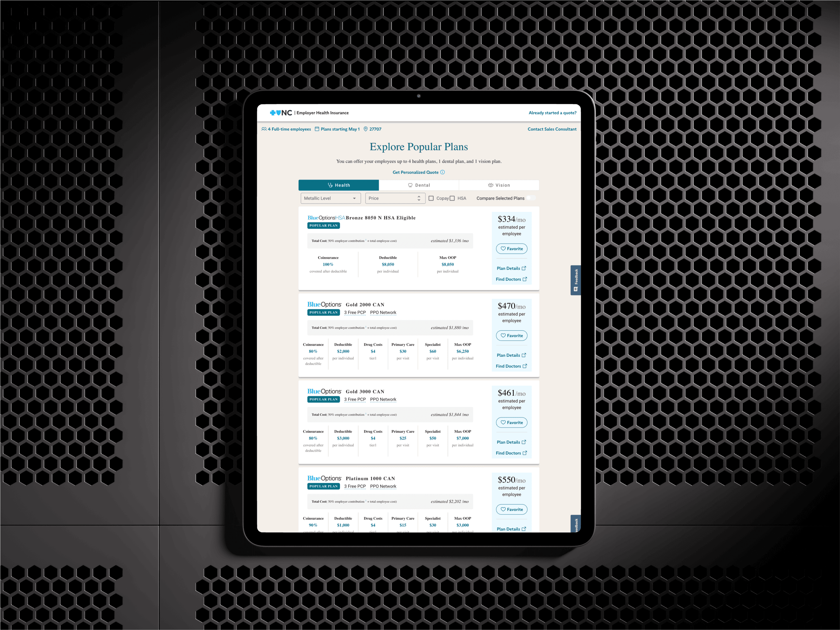Open the Metallic Level dropdown
This screenshot has width=840, height=630.
(x=330, y=198)
